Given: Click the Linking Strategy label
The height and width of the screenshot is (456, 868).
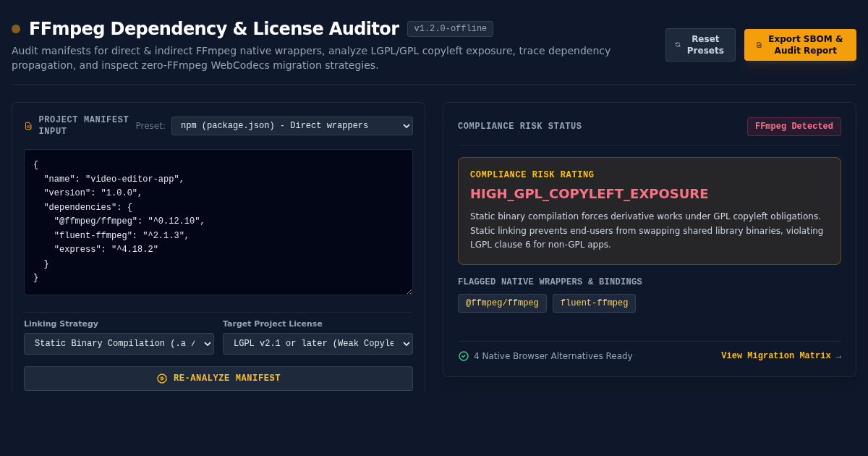Looking at the screenshot, I should point(61,324).
